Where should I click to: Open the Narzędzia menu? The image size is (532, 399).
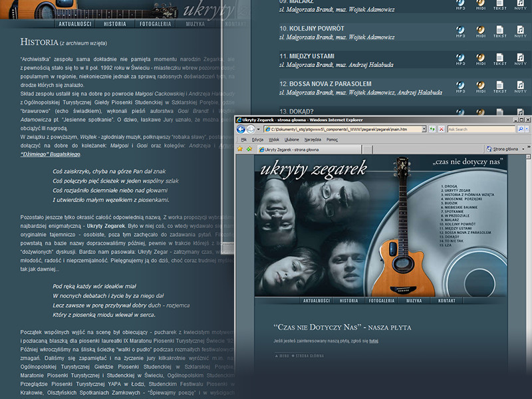tap(313, 140)
